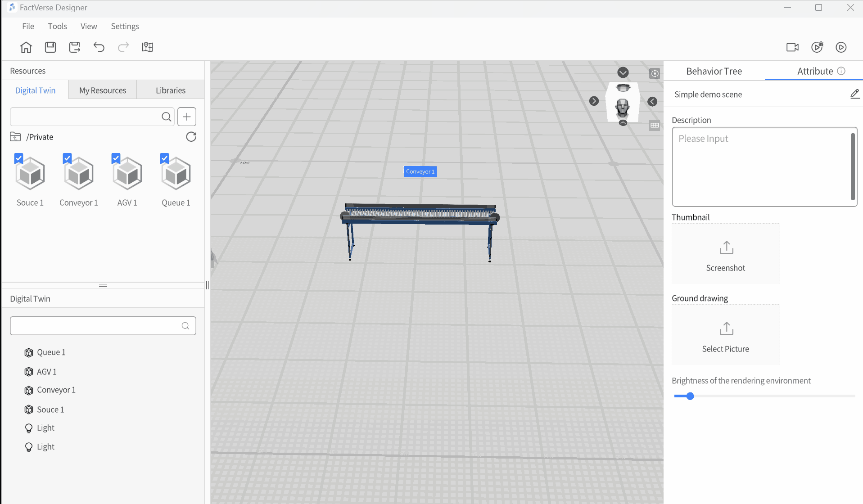Adjust the rendering brightness slider
This screenshot has width=863, height=504.
(x=690, y=396)
